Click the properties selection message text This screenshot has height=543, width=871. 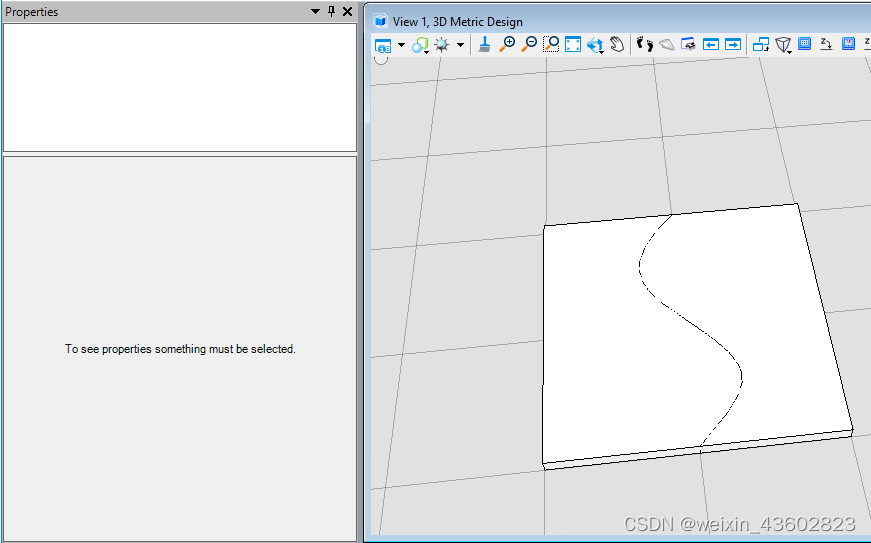(181, 349)
